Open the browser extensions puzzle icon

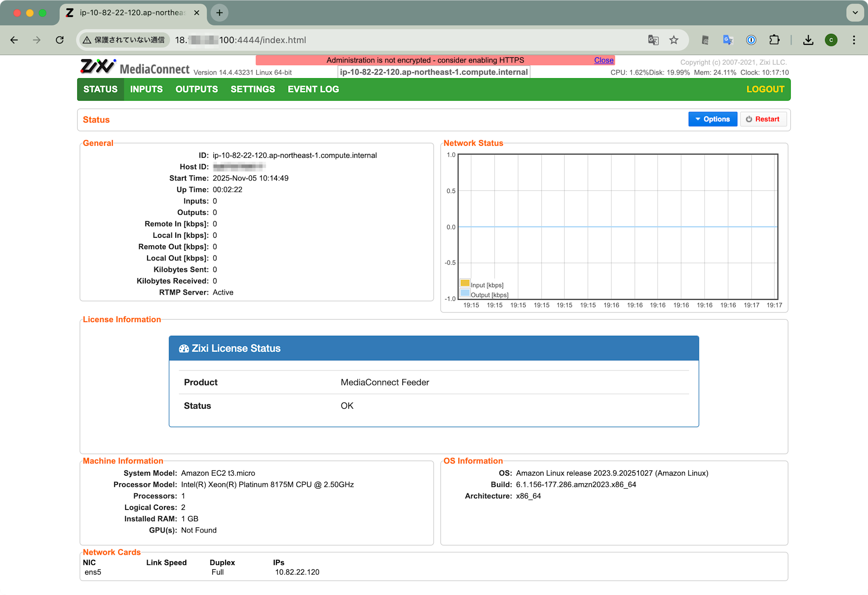(x=774, y=40)
